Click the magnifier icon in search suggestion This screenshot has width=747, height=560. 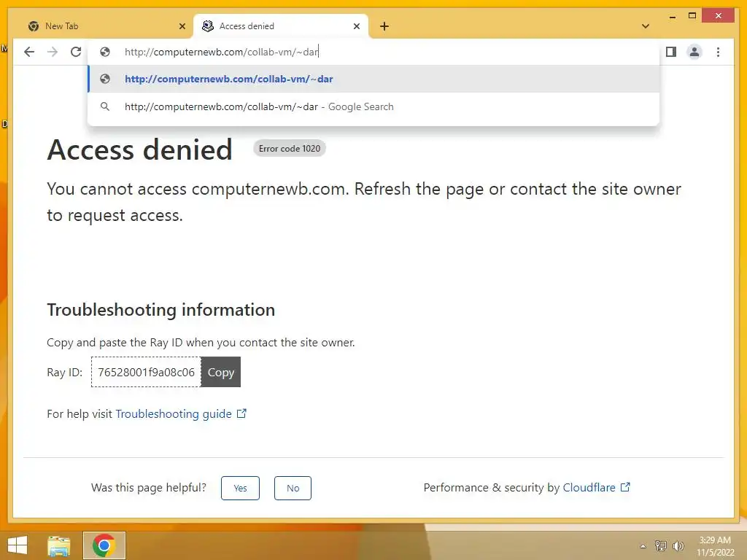[x=105, y=106]
